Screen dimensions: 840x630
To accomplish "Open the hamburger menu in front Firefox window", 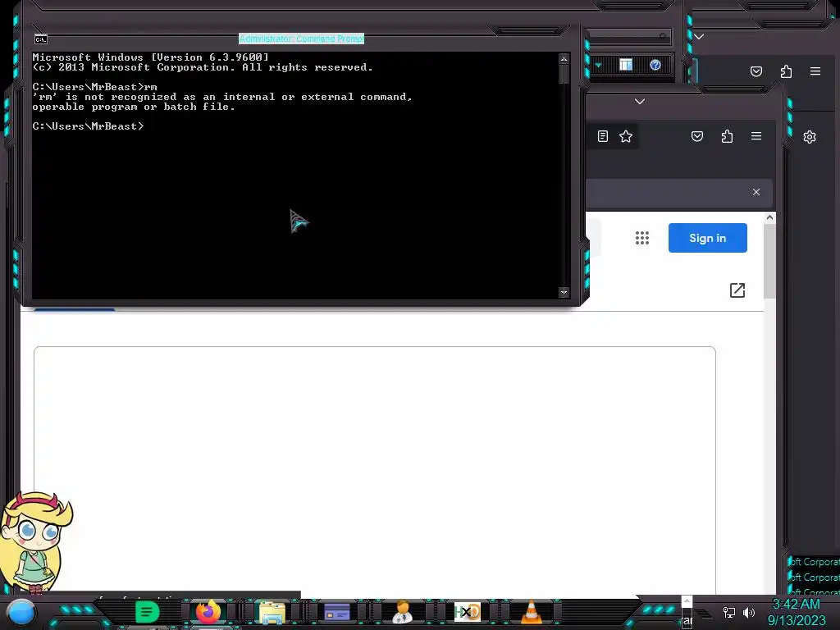I will coord(756,136).
